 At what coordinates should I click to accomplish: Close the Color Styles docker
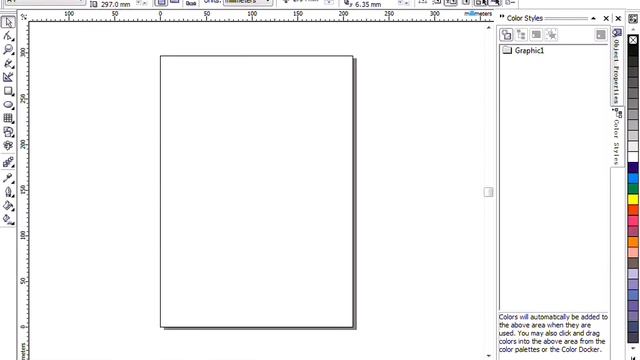(x=606, y=18)
